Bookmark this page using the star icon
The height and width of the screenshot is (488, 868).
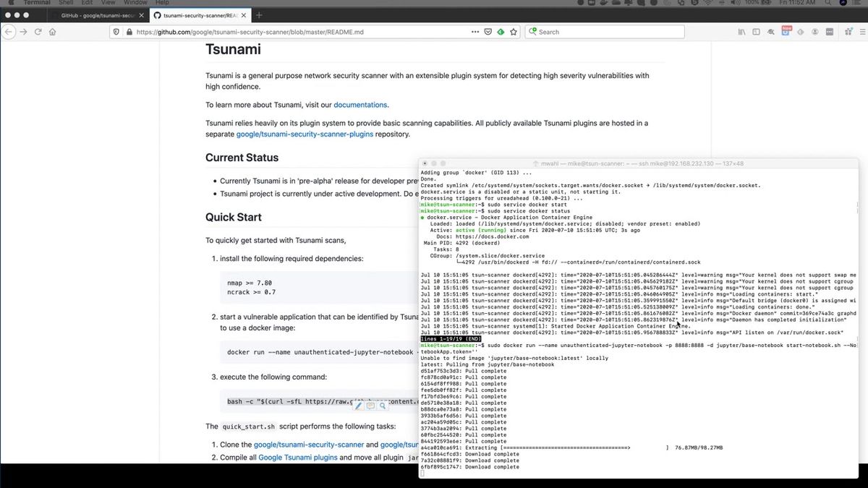tap(514, 32)
